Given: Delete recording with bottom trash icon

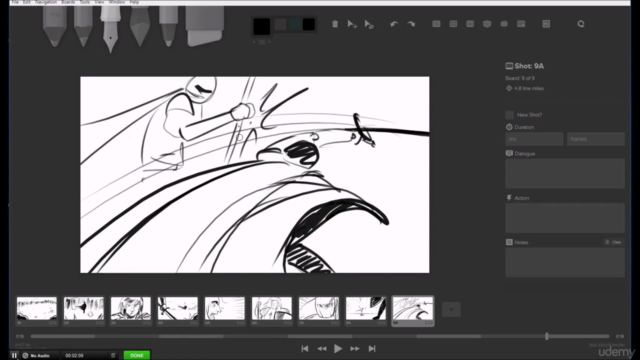Looking at the screenshot, I should (113, 356).
